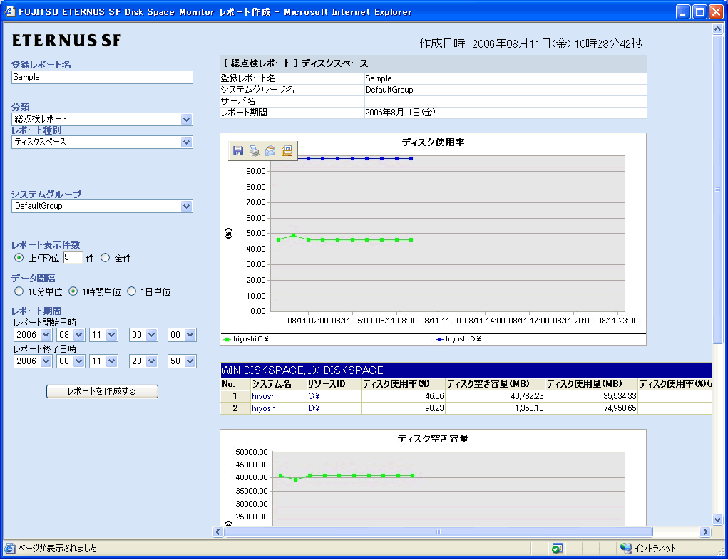The width and height of the screenshot is (728, 560).
Task: Select the 10分単位 data interval option
Action: [x=19, y=291]
